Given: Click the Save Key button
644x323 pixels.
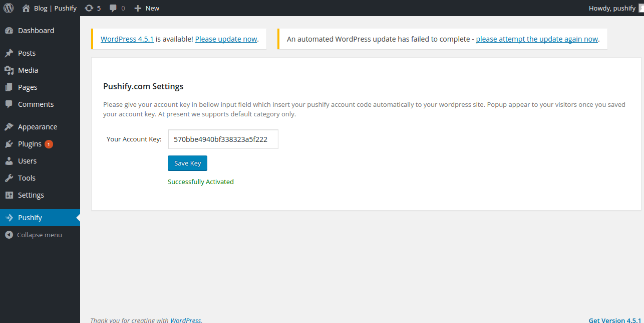Looking at the screenshot, I should [187, 164].
